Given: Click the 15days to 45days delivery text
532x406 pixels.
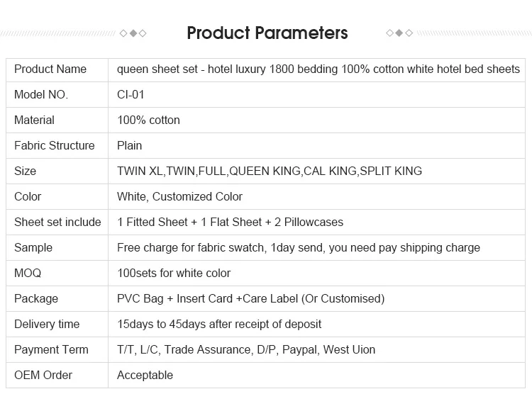Looking at the screenshot, I should click(219, 325).
